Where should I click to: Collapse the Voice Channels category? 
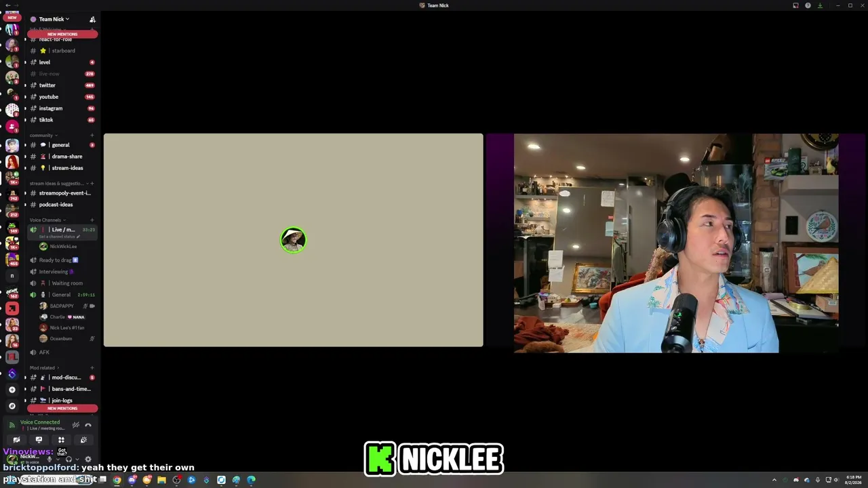pos(47,220)
